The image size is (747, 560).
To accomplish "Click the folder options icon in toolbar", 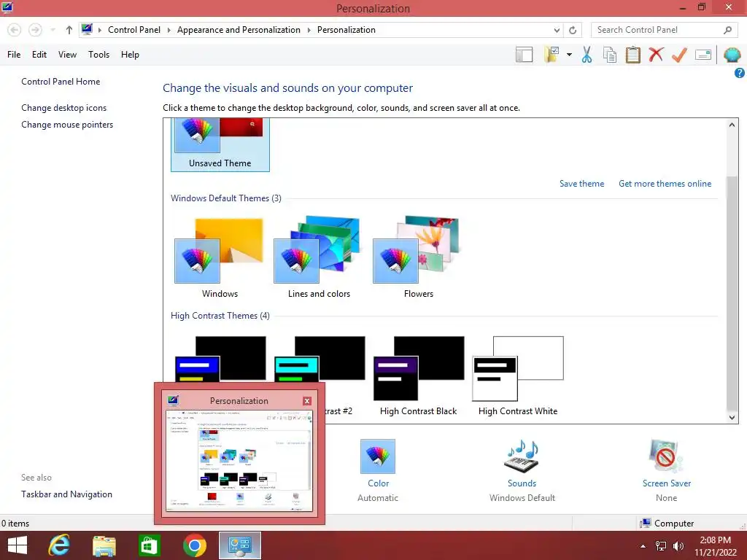I will 551,54.
